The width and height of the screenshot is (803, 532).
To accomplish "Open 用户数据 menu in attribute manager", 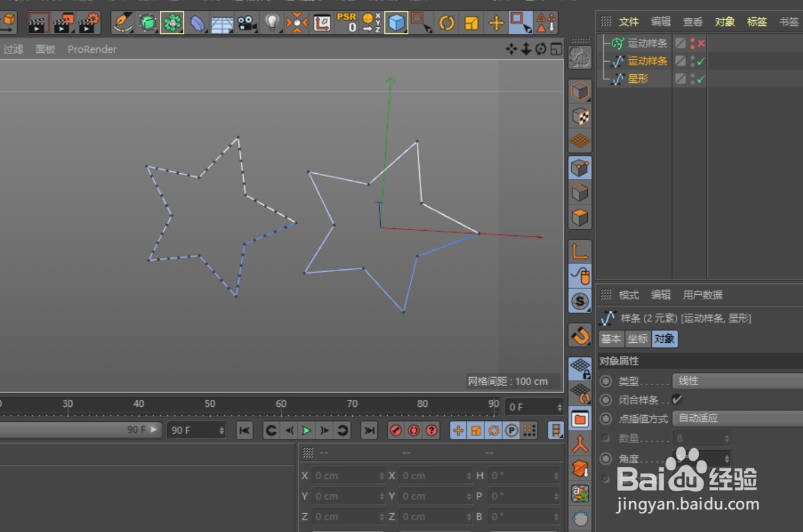I will pyautogui.click(x=702, y=295).
